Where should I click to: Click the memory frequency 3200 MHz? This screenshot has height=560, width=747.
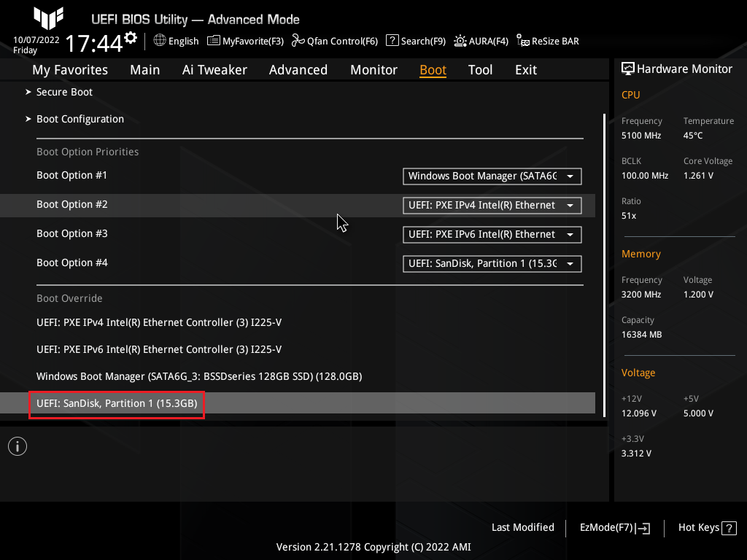tap(640, 295)
